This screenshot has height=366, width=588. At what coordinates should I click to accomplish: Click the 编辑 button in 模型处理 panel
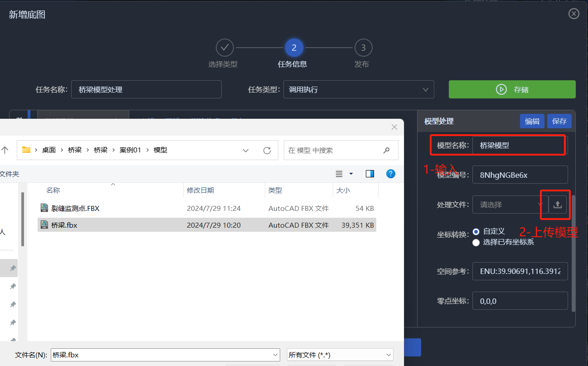coord(532,121)
